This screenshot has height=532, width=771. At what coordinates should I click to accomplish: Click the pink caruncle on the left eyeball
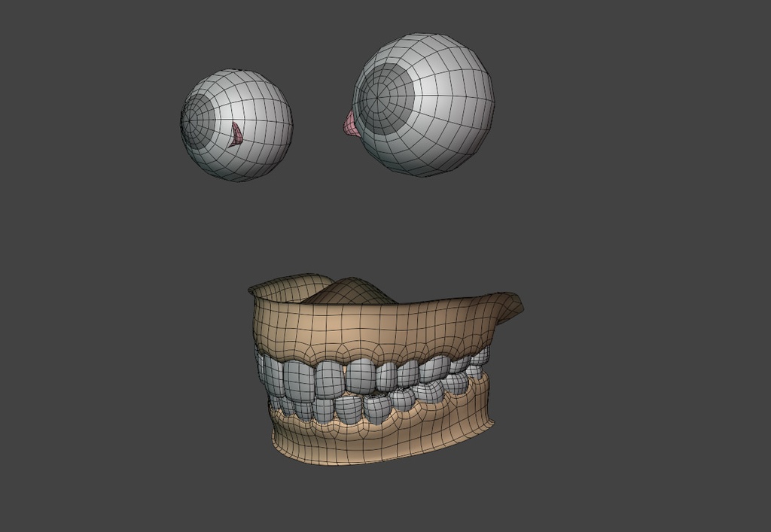pyautogui.click(x=236, y=135)
